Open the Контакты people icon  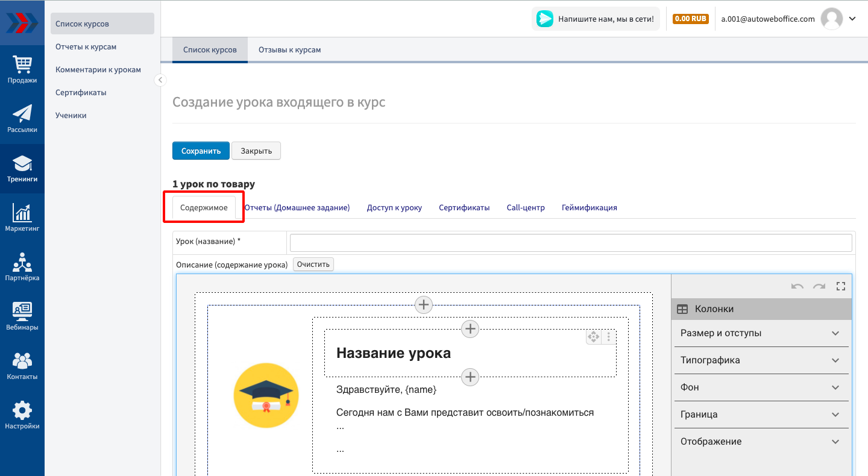(22, 366)
